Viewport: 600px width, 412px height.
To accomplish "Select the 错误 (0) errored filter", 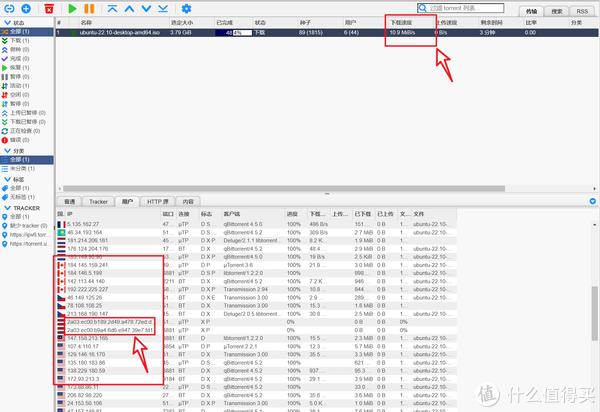I will [27, 140].
